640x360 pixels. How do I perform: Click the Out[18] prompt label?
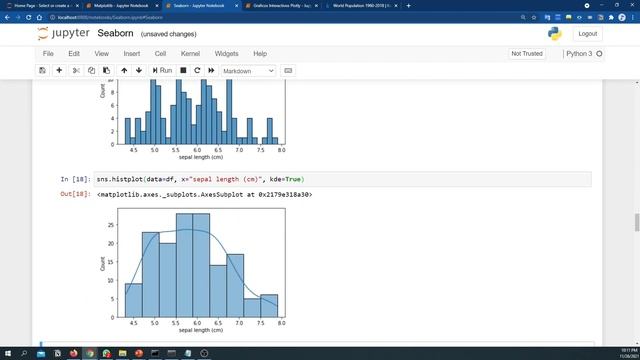76,194
